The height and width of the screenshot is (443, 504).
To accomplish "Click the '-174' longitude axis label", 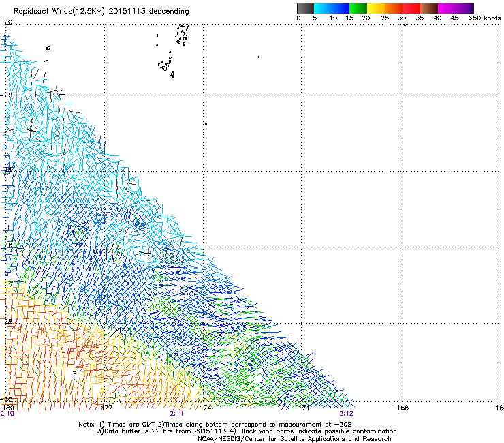I will (204, 408).
